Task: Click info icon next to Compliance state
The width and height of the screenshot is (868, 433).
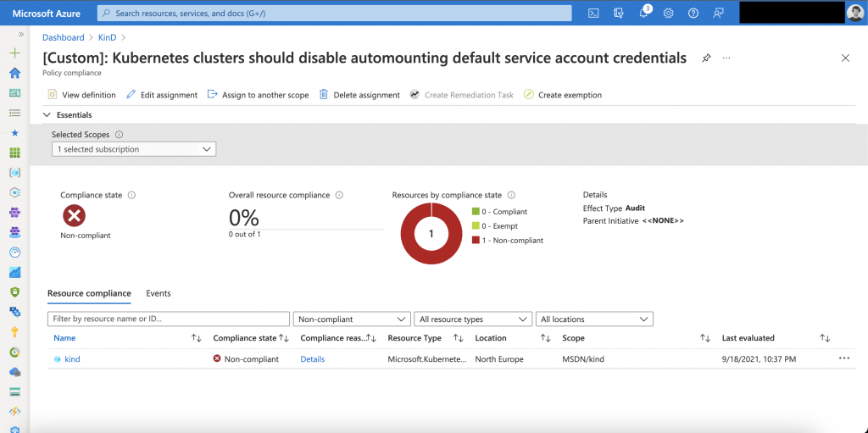Action: [131, 195]
